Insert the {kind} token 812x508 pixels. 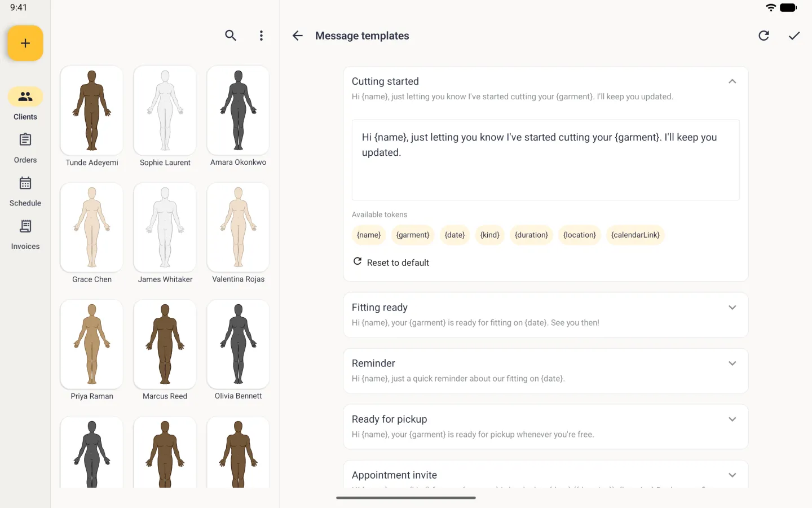coord(490,235)
